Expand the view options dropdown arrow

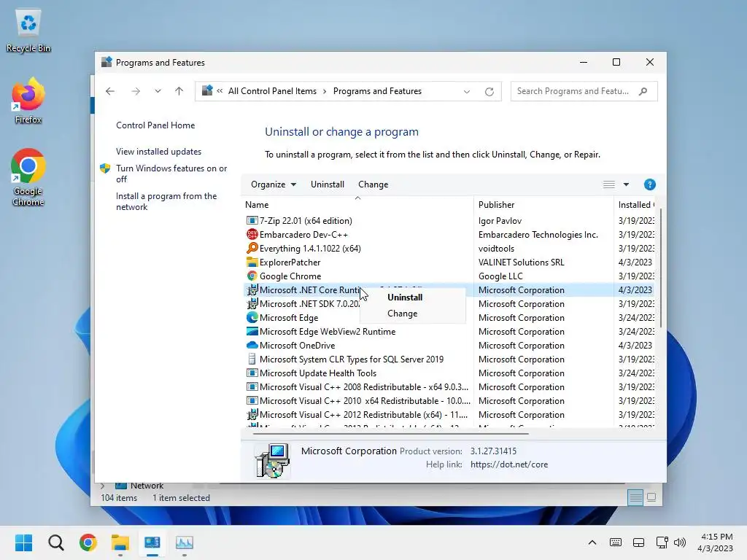click(626, 184)
